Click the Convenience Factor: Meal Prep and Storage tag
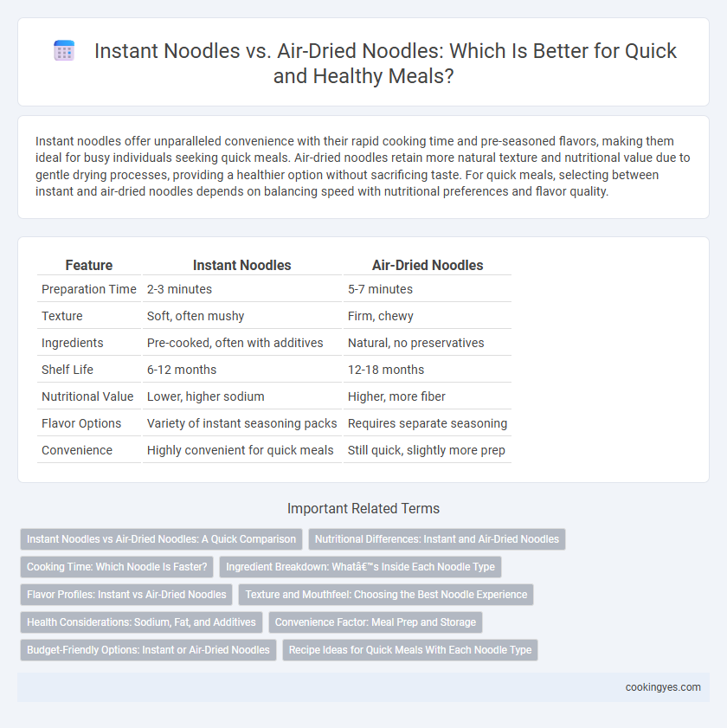 375,622
